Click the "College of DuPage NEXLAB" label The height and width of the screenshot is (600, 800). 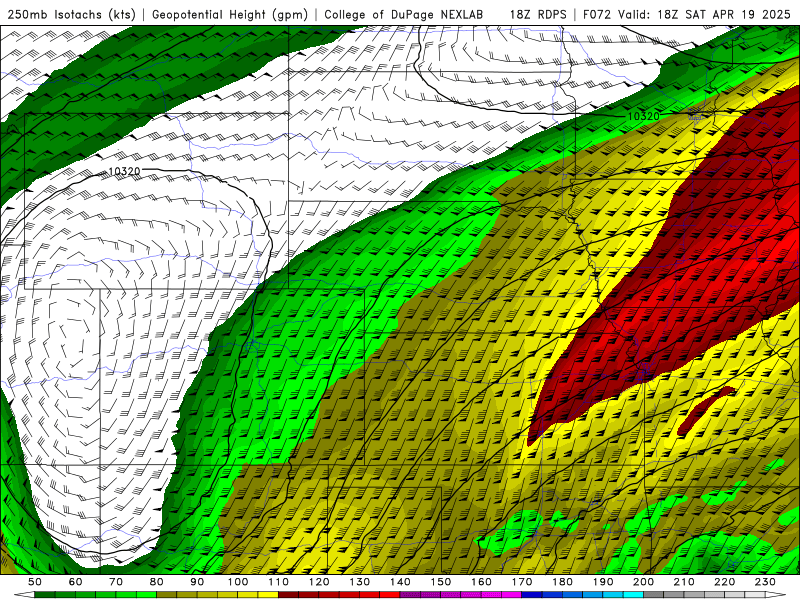pos(404,15)
